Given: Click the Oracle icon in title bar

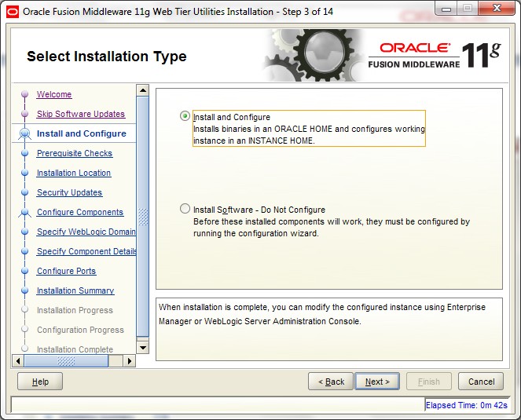Looking at the screenshot, I should [x=12, y=11].
